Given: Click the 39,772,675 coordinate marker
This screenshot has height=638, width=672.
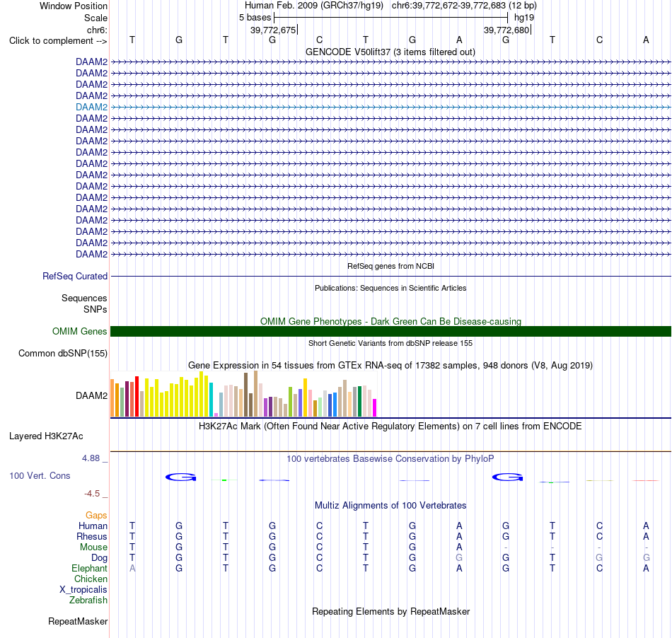Looking at the screenshot, I should [x=273, y=30].
